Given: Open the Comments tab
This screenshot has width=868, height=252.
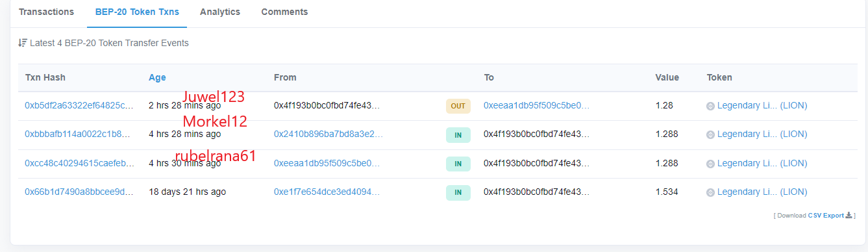Looking at the screenshot, I should (x=284, y=12).
